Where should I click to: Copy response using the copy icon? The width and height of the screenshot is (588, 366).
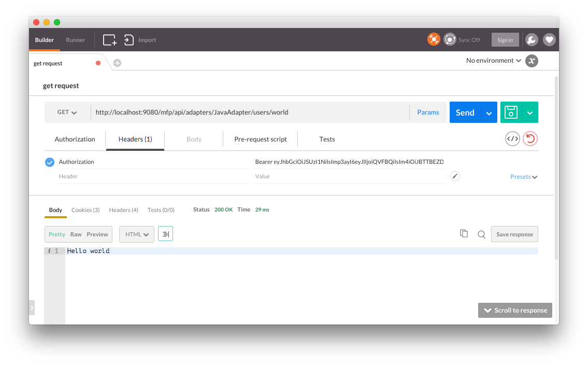tap(464, 234)
